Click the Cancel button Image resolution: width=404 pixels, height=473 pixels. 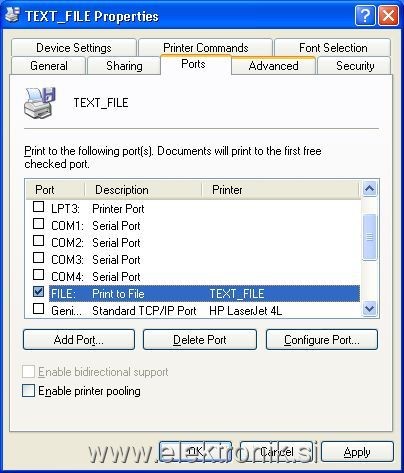click(276, 452)
